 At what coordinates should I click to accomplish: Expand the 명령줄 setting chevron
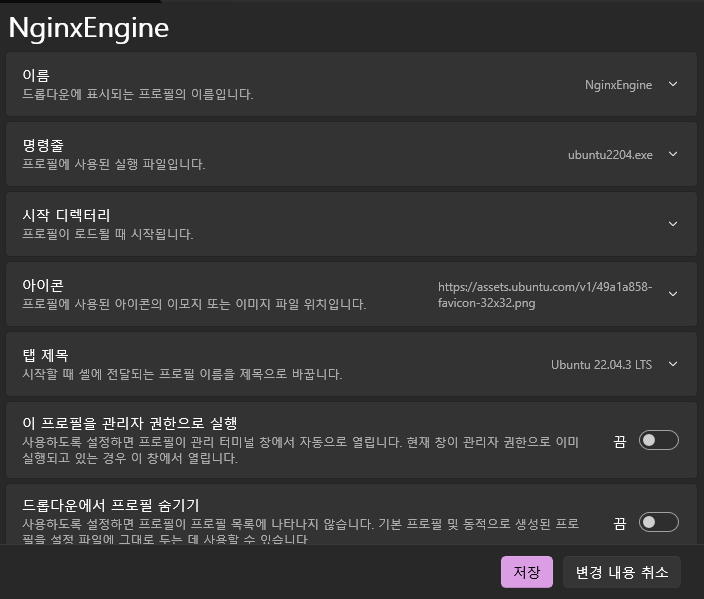673,154
